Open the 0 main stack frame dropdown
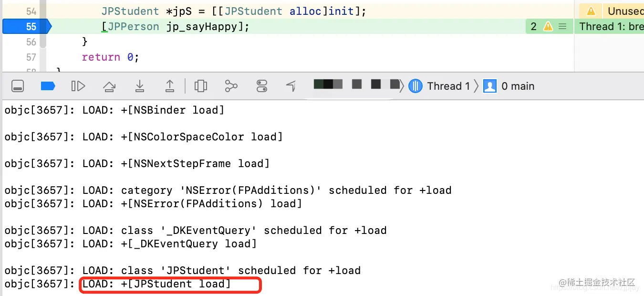644x296 pixels. 518,86
